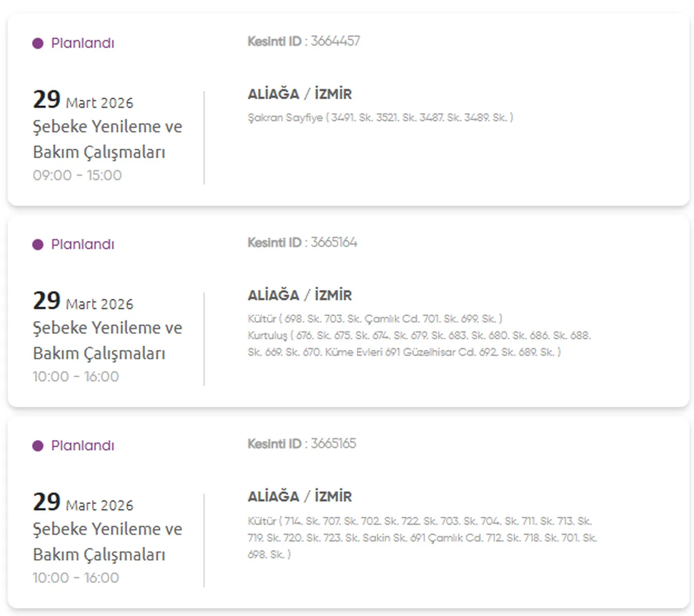Click Planlandı label in the 3665165 card

82,446
